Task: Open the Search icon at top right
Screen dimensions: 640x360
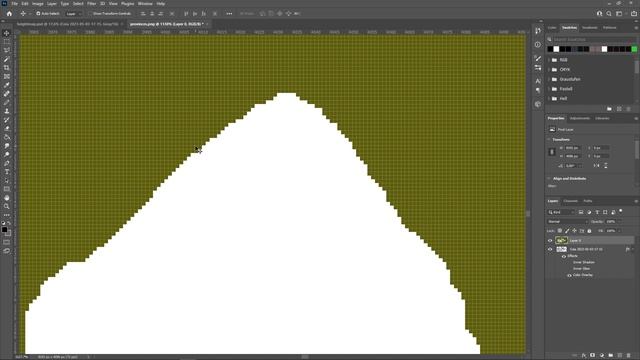Action: point(609,13)
